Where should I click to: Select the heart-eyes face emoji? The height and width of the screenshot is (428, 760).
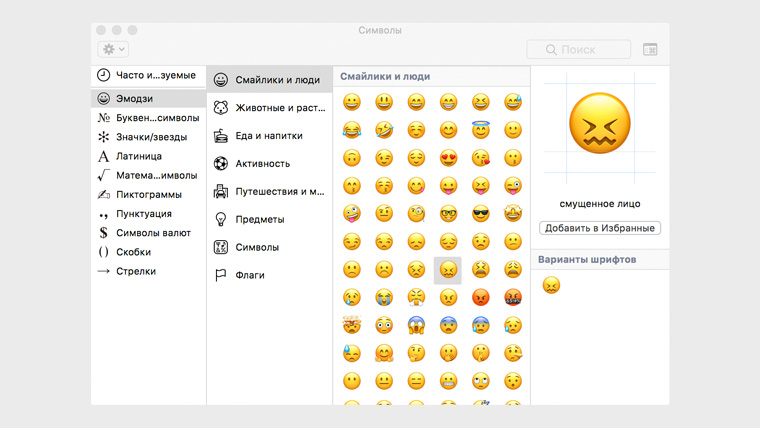click(448, 158)
